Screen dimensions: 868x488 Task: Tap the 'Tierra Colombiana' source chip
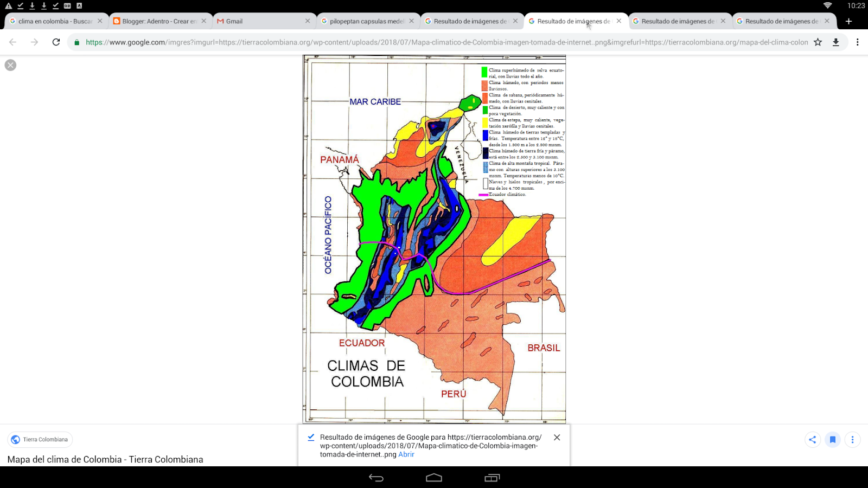pyautogui.click(x=39, y=440)
